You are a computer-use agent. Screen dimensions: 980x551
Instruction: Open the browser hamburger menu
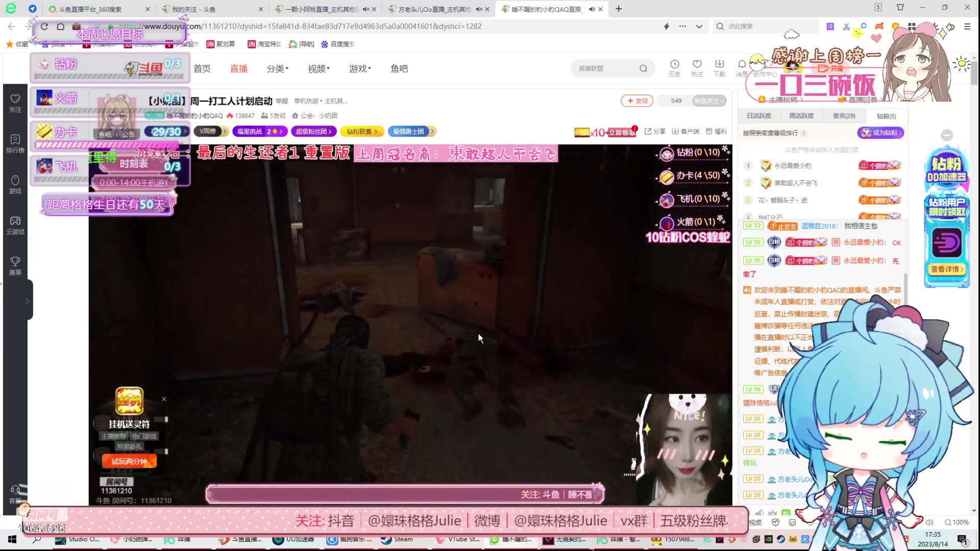(x=967, y=27)
